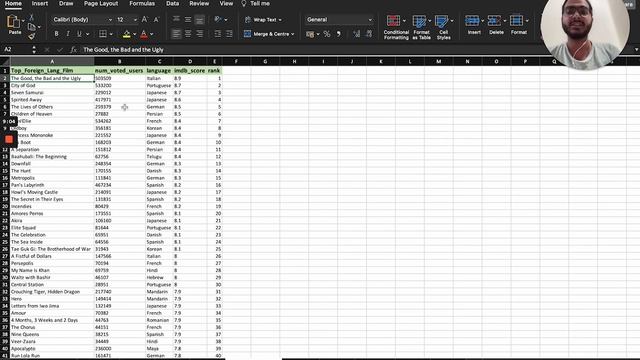Increase decimal places
This screenshot has width=640, height=360.
pyautogui.click(x=357, y=34)
